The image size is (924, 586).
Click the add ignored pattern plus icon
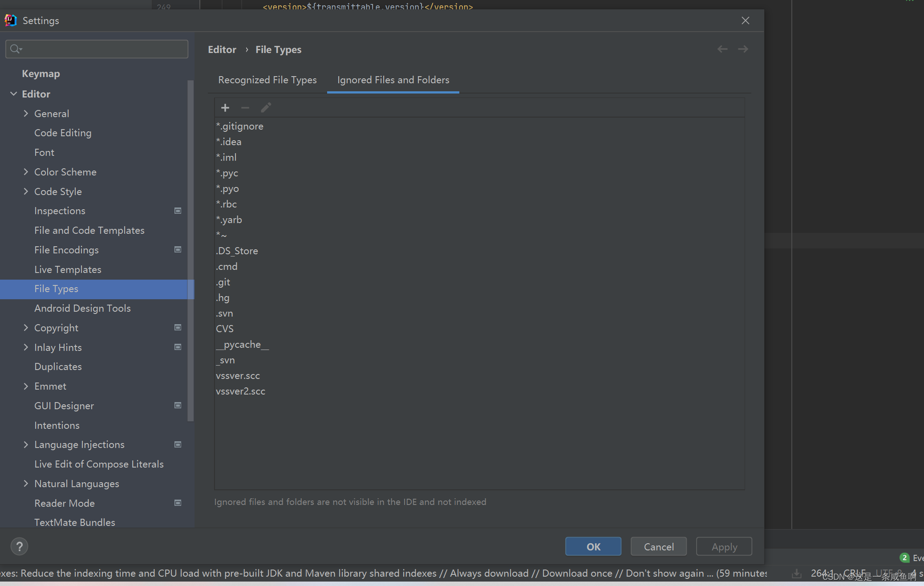(x=225, y=108)
